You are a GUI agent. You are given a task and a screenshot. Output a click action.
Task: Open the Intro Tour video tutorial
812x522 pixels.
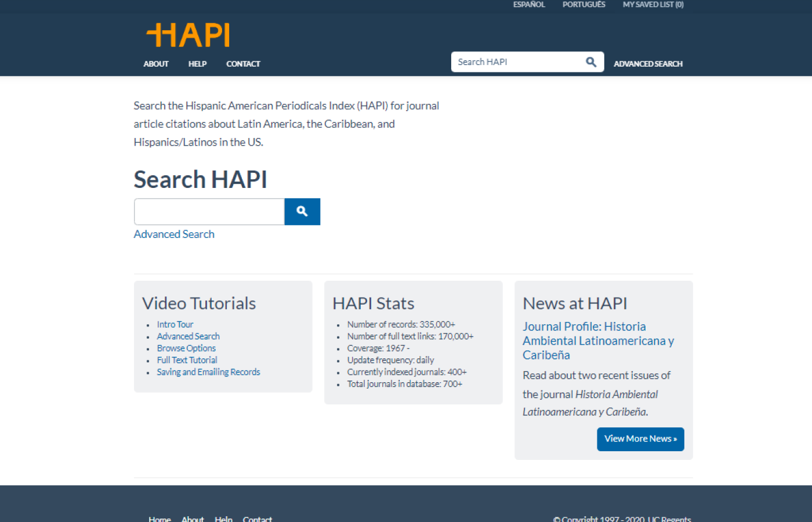click(175, 324)
